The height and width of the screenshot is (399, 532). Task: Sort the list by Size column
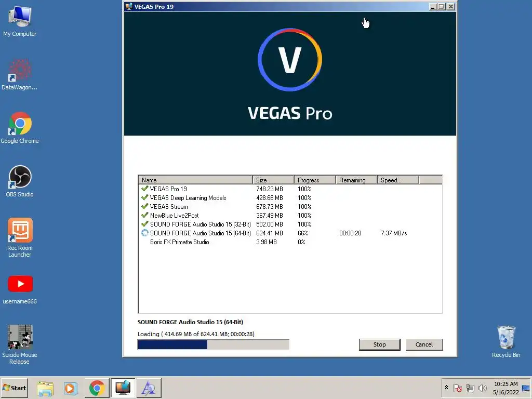click(x=273, y=180)
